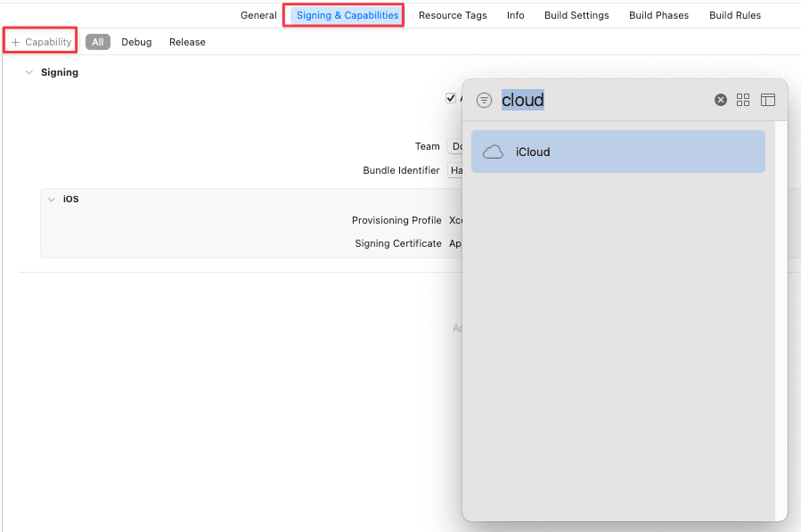This screenshot has height=532, width=801.
Task: Go to the Build Settings tab
Action: [576, 15]
